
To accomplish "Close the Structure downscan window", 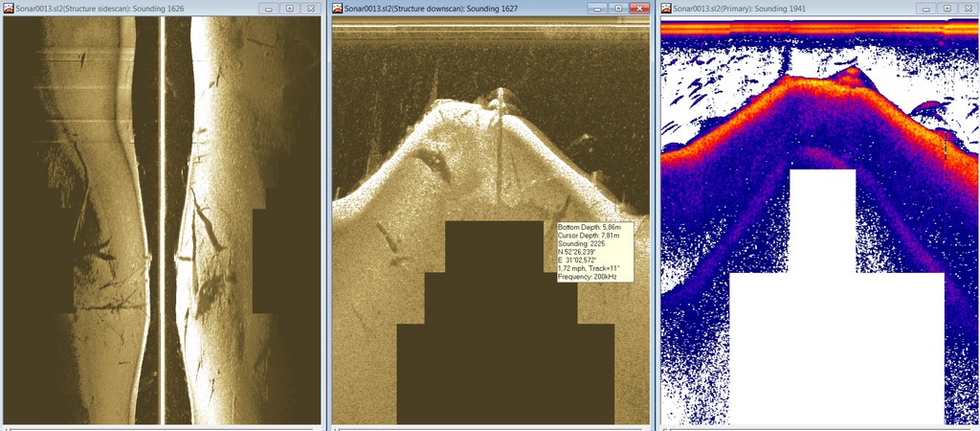I will (x=638, y=8).
